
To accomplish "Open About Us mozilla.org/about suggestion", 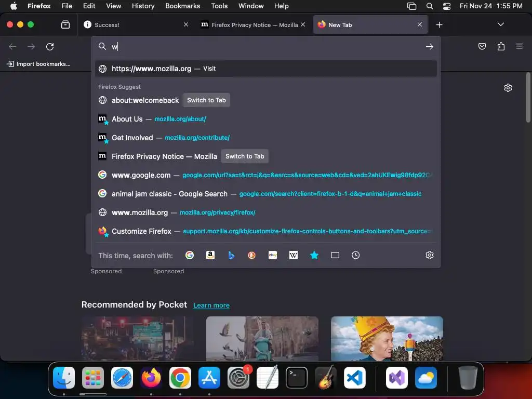I will [266, 119].
